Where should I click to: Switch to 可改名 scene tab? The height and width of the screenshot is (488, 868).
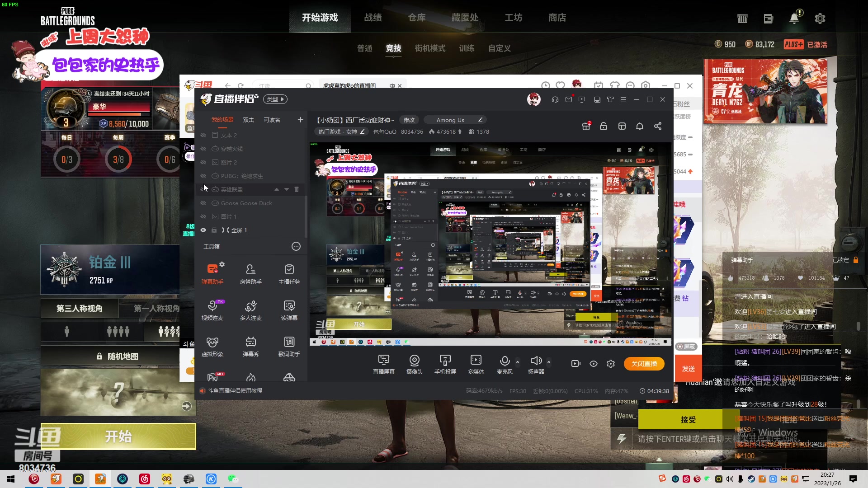click(272, 120)
